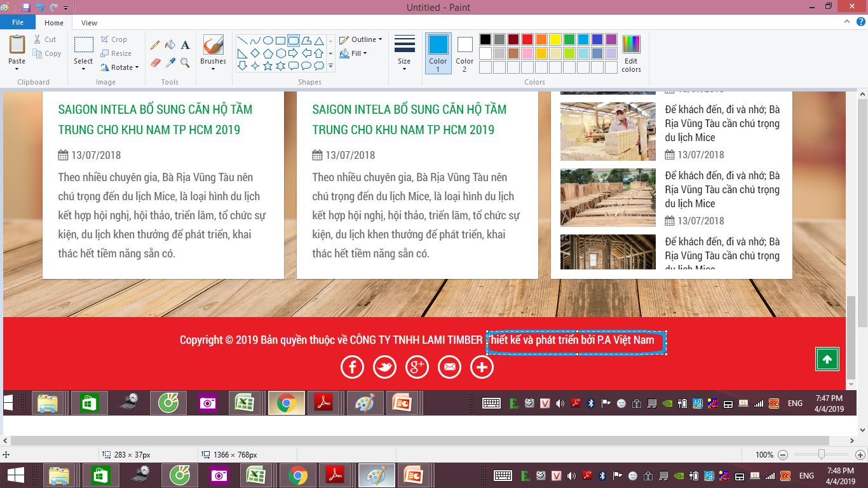Click the Brushes tool icon

tap(213, 45)
